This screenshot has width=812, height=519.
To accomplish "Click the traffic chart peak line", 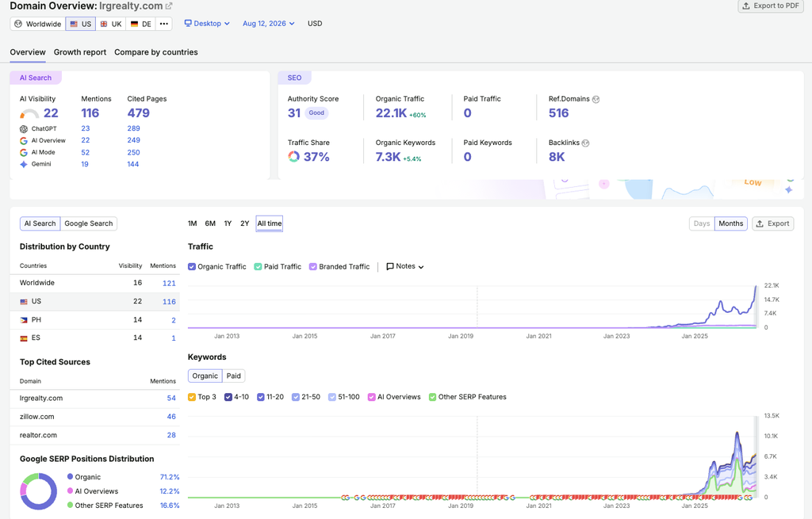I will tap(756, 286).
